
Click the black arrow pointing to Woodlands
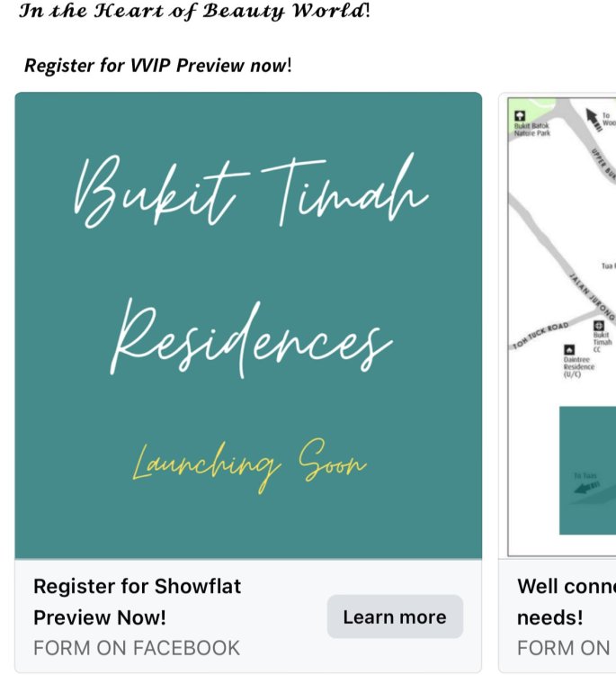click(x=594, y=119)
